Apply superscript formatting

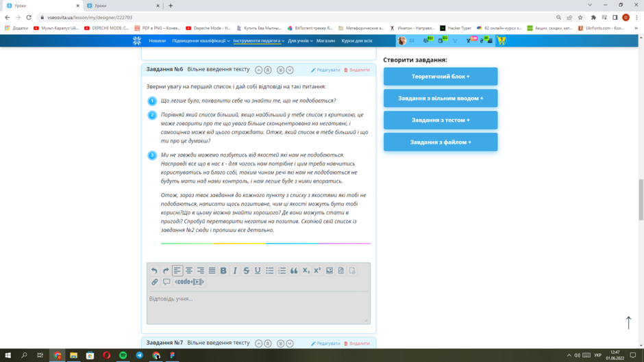317,270
